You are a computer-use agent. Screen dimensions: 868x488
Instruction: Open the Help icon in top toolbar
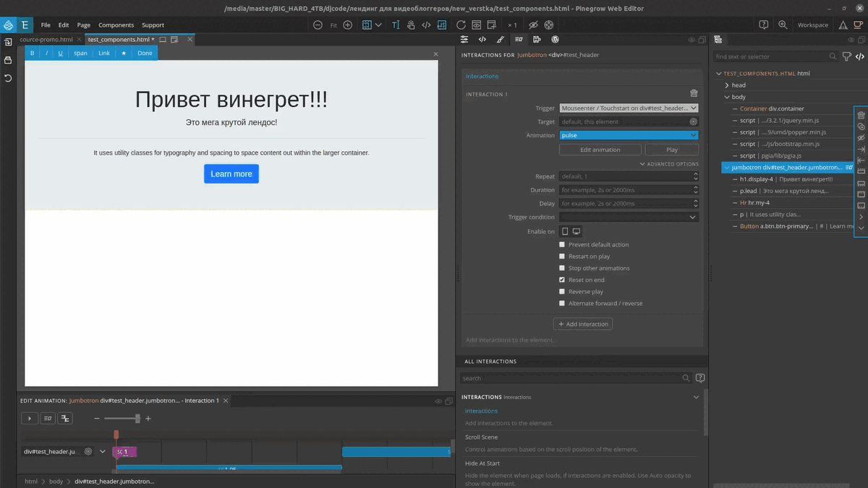click(764, 25)
